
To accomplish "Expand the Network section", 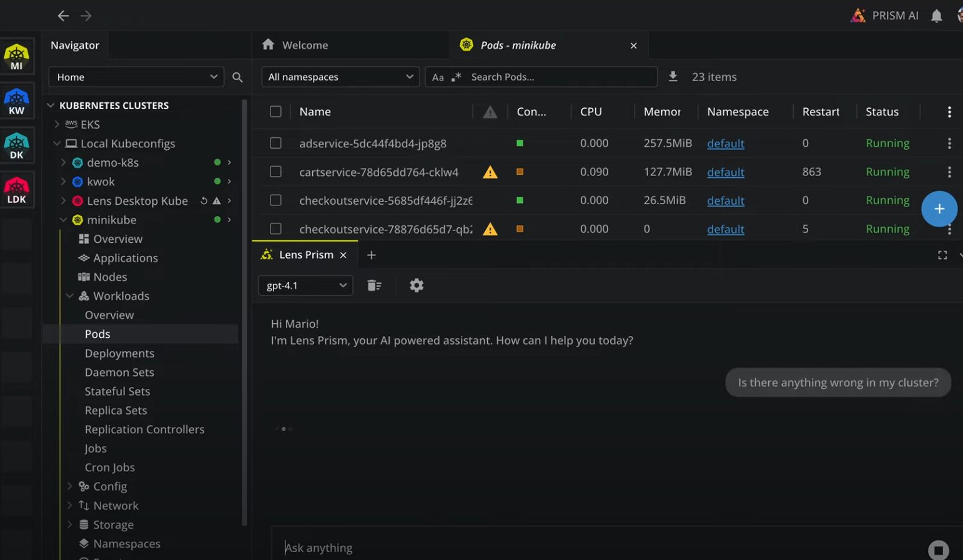I will (x=69, y=506).
